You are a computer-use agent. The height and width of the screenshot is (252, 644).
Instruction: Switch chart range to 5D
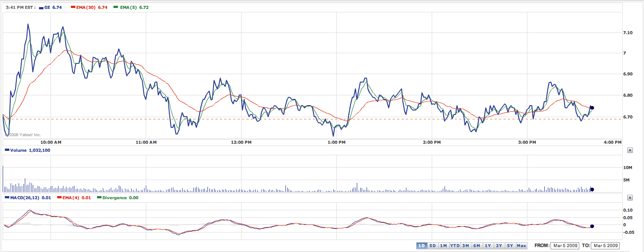[x=433, y=246]
